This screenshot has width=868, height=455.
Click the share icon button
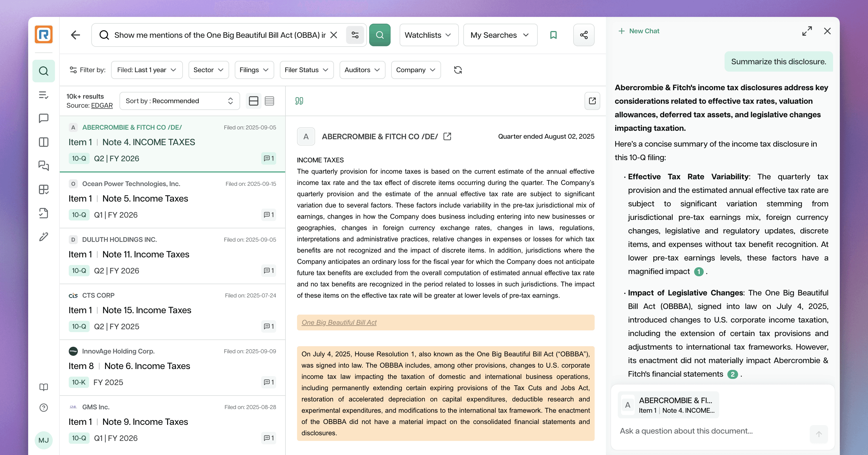tap(584, 35)
